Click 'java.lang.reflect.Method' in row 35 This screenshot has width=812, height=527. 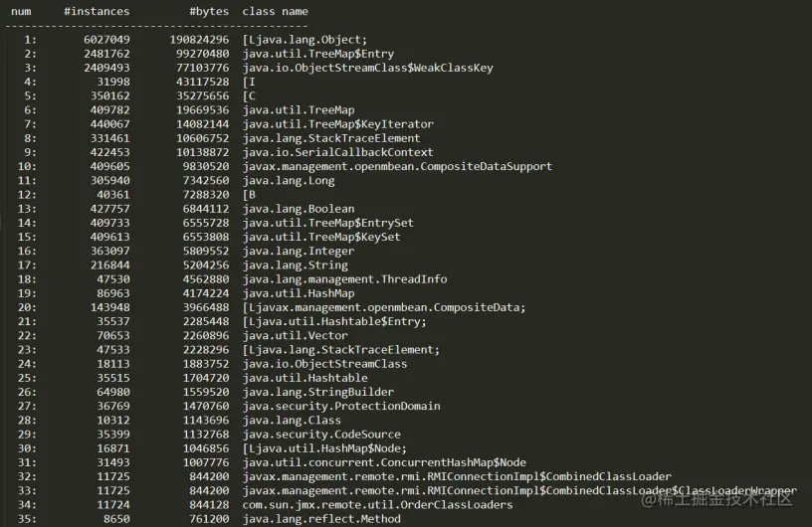tap(321, 518)
